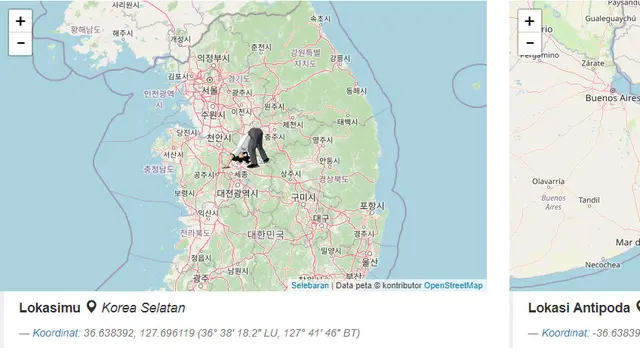Click the Lokasi Antipoda heading
Image resolution: width=640 pixels, height=360 pixels.
pyautogui.click(x=579, y=308)
